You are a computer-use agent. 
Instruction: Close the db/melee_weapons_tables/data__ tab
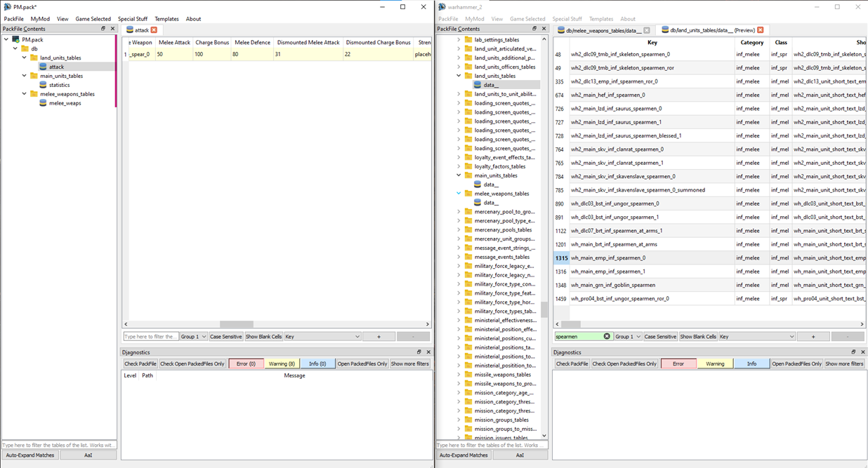pyautogui.click(x=647, y=30)
